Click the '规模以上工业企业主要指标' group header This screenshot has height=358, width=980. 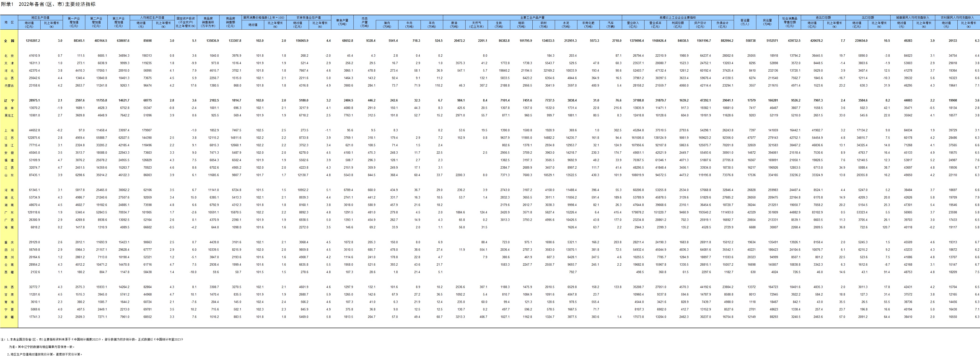[x=678, y=17]
